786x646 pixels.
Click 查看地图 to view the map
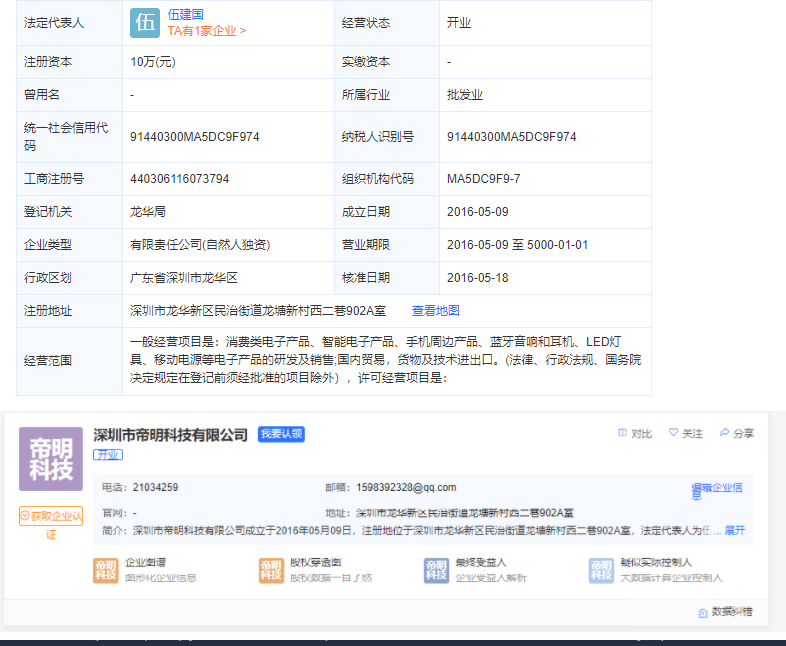click(435, 311)
